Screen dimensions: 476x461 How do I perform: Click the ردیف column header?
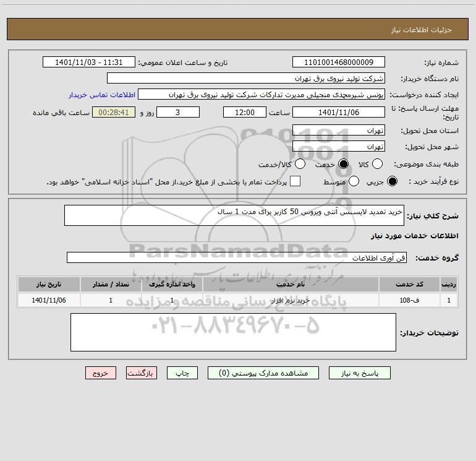pyautogui.click(x=449, y=284)
